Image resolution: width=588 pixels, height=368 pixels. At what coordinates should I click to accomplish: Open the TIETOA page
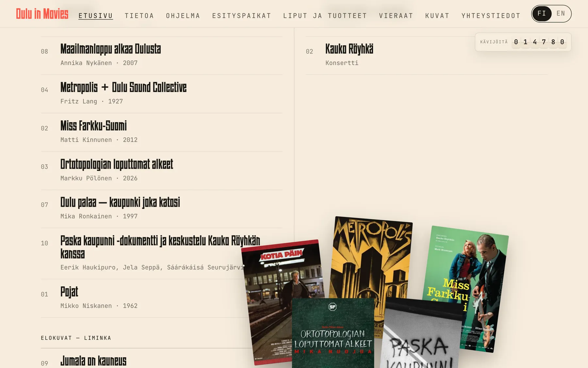(139, 16)
